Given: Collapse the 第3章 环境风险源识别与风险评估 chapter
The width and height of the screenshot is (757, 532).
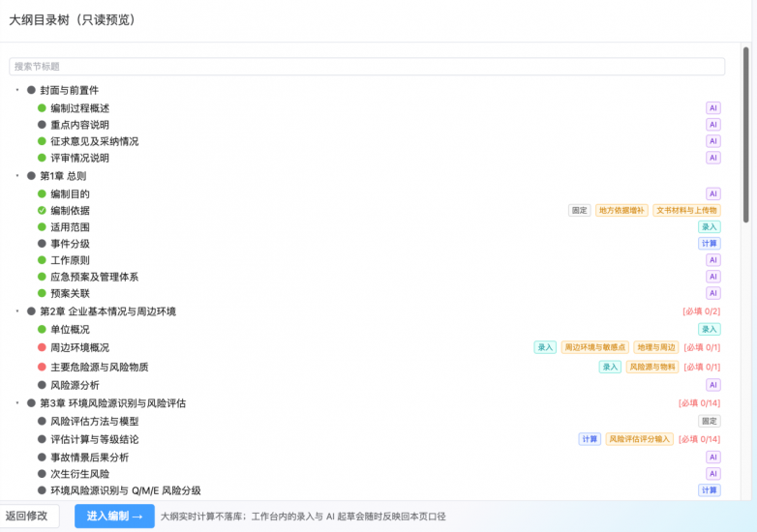Looking at the screenshot, I should (17, 402).
